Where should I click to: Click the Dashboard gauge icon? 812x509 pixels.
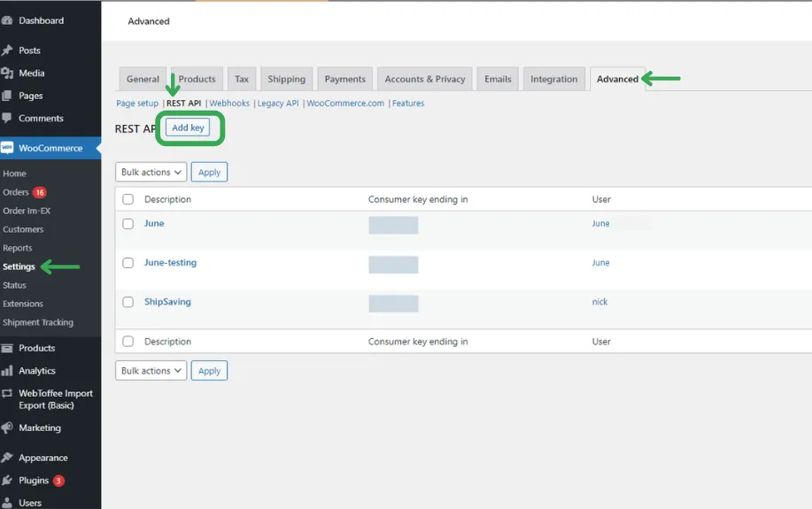7,20
